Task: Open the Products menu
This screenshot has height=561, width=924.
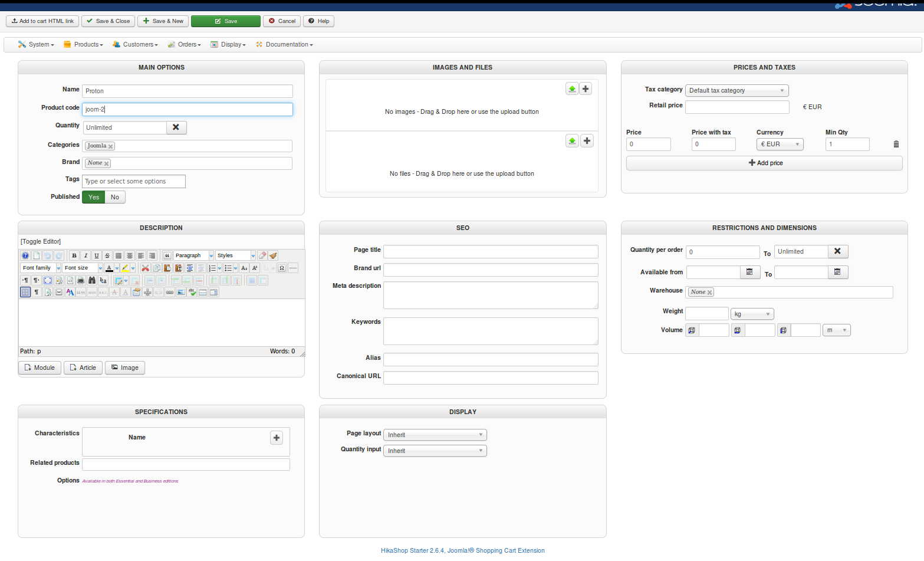Action: [x=83, y=44]
